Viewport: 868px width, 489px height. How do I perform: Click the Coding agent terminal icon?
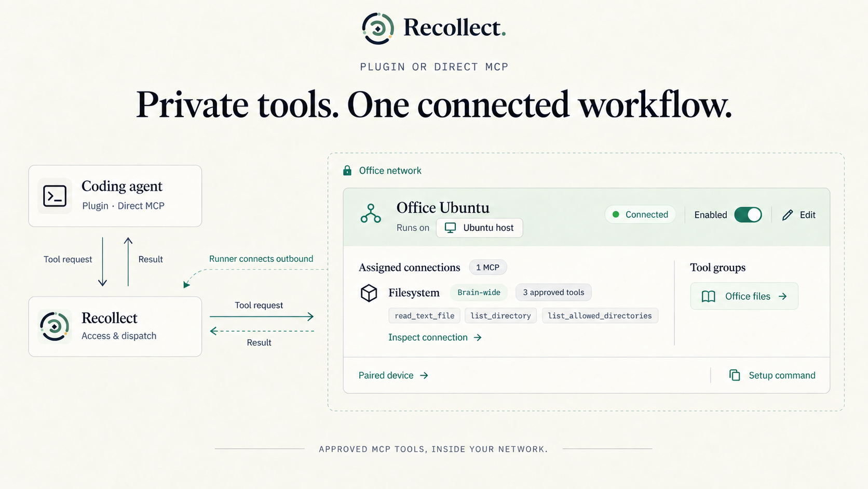pyautogui.click(x=55, y=196)
